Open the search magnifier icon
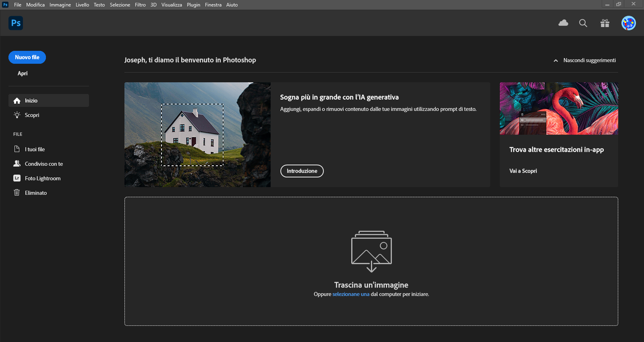The width and height of the screenshot is (644, 342). (583, 23)
